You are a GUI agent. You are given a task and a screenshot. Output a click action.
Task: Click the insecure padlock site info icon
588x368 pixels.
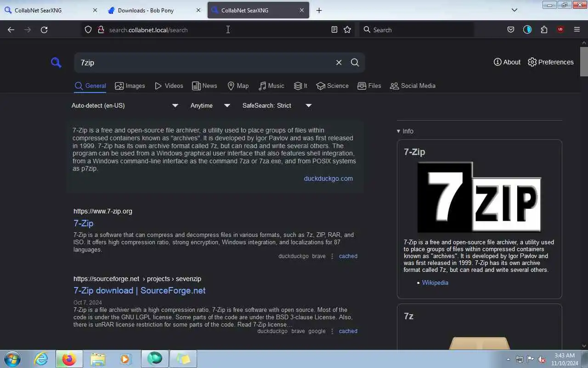(101, 29)
